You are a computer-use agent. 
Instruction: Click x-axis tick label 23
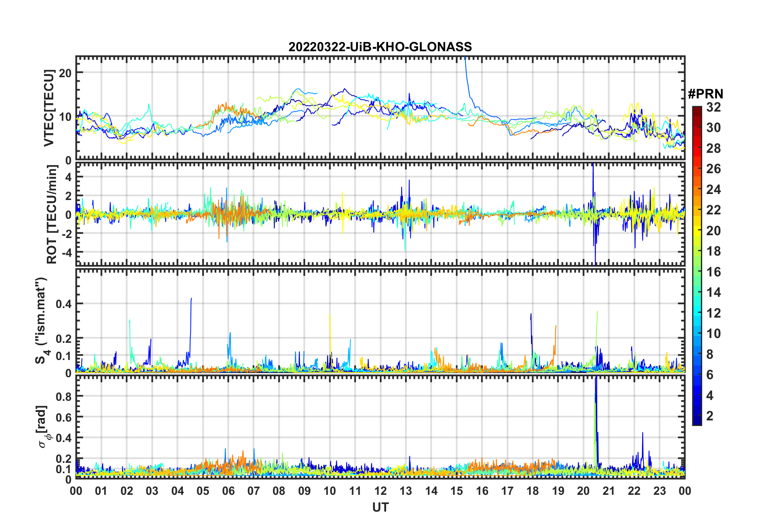659,491
